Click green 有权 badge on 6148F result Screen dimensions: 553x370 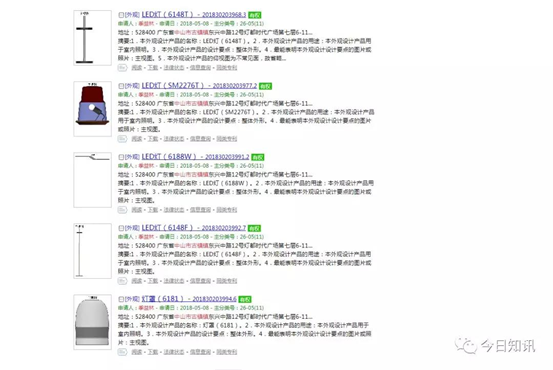(x=254, y=228)
